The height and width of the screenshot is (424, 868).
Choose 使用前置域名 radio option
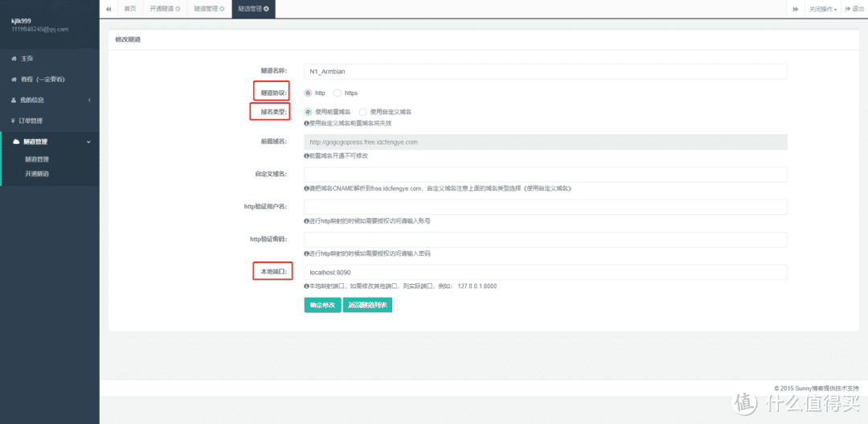point(308,111)
